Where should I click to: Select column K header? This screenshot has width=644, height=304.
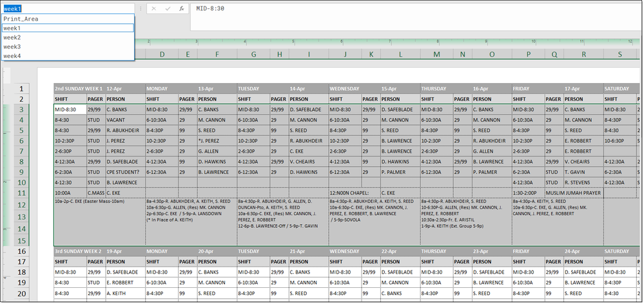pos(371,54)
